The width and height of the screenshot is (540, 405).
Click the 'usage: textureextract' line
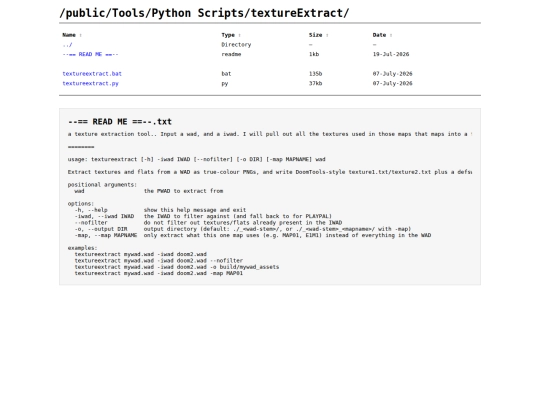tap(197, 159)
